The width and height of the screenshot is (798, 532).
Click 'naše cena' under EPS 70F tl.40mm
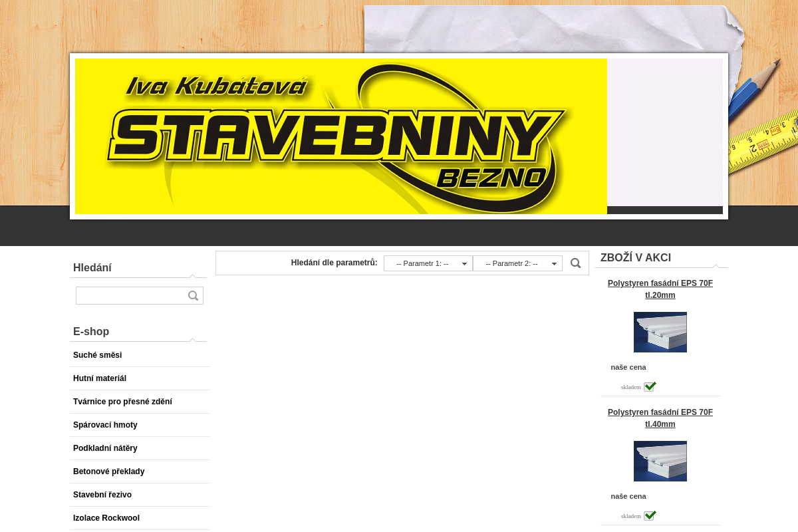tap(628, 496)
